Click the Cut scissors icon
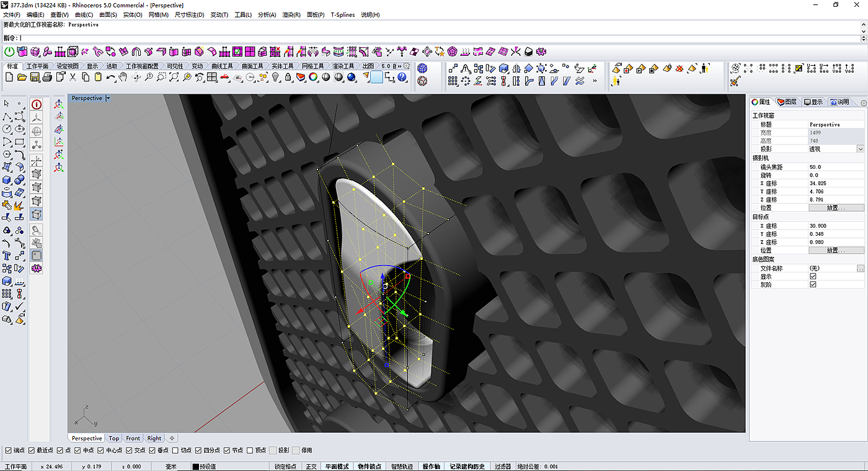The height and width of the screenshot is (471, 868). point(73,77)
